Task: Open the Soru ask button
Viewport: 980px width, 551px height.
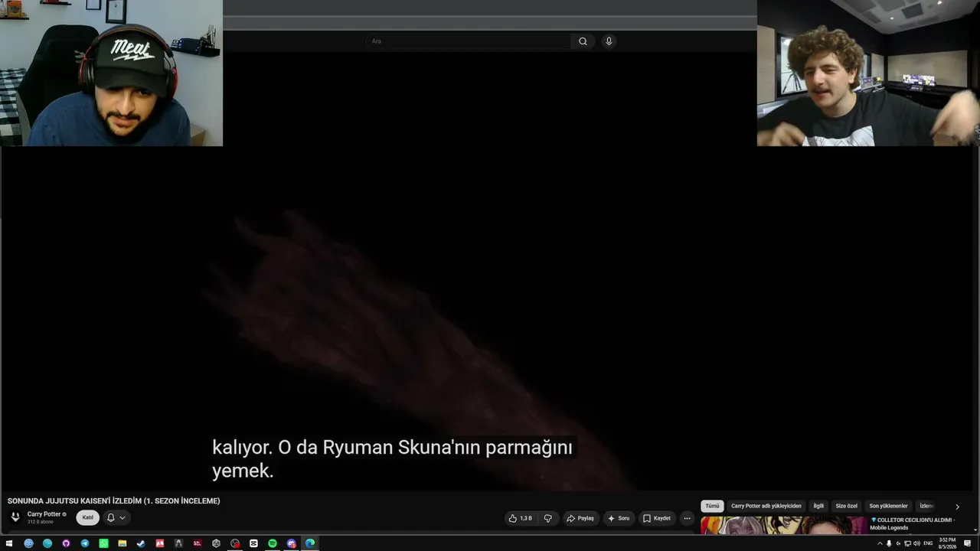Action: click(x=619, y=518)
